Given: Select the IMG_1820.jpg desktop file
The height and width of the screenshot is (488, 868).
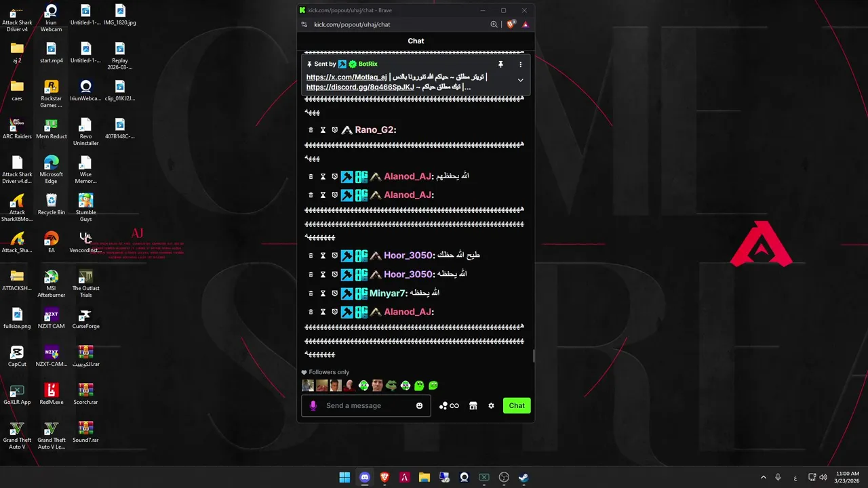Looking at the screenshot, I should pyautogui.click(x=120, y=14).
